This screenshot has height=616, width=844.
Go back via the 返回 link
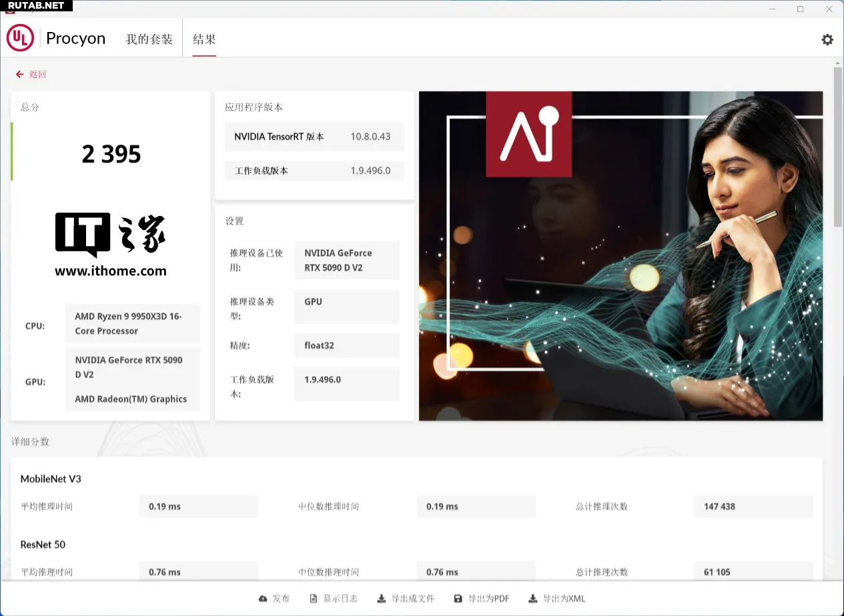point(38,74)
